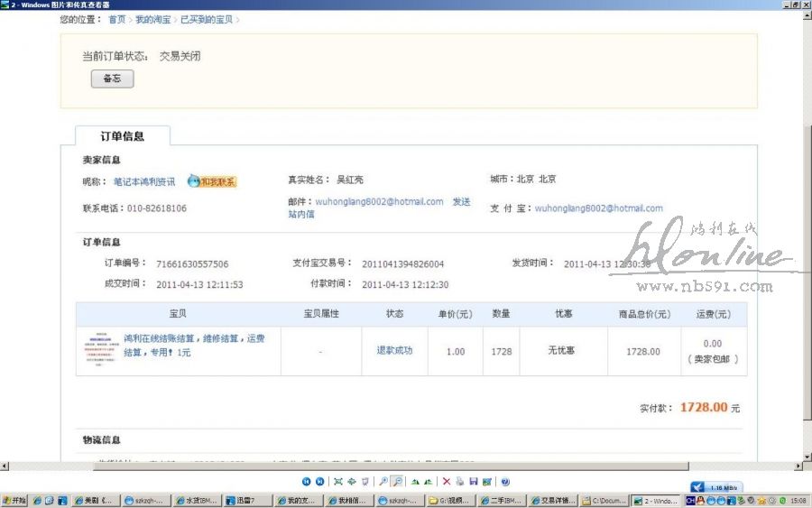
Task: Open the 笔记本鸿利资讯 seller link
Action: pos(144,181)
